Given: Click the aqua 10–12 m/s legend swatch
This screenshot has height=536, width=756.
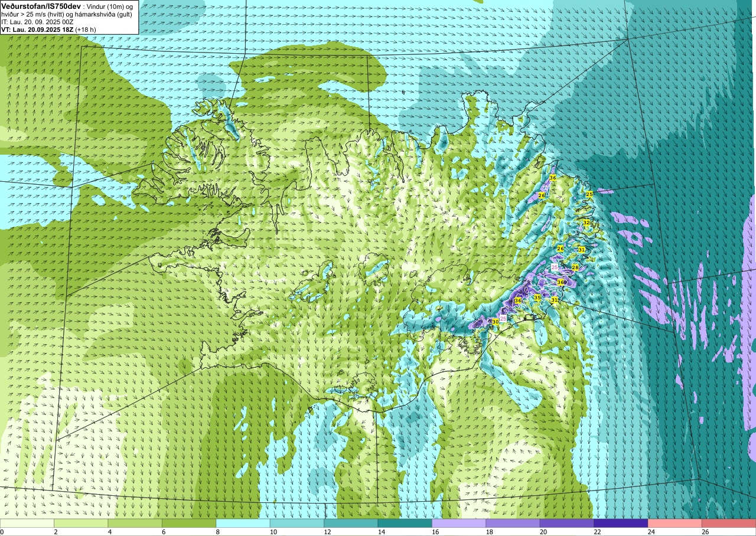Looking at the screenshot, I should tap(297, 523).
